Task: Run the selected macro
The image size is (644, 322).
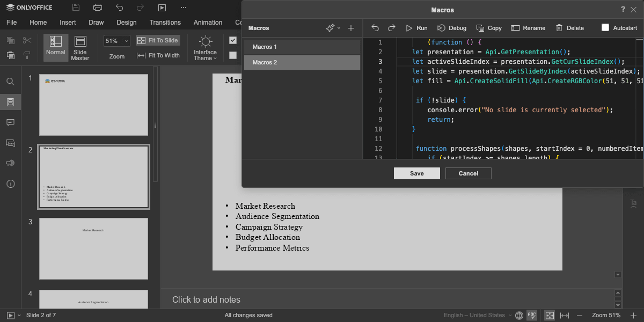Action: tap(416, 28)
